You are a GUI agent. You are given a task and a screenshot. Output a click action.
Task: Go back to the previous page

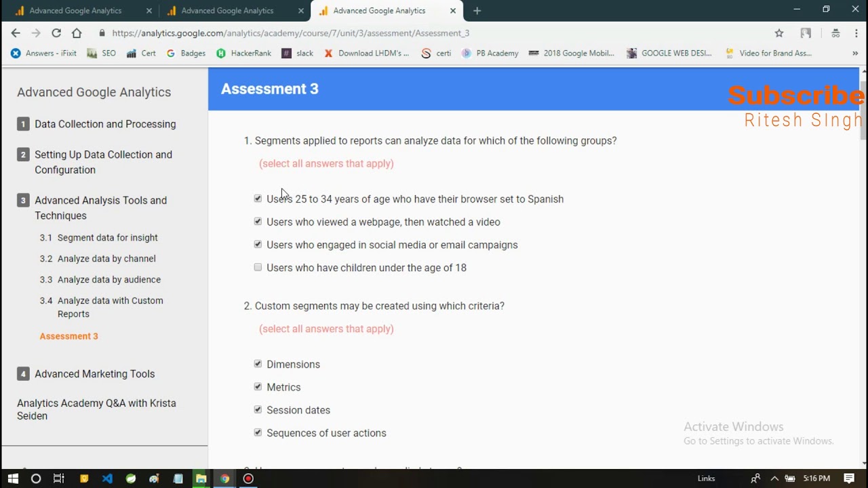(x=16, y=33)
